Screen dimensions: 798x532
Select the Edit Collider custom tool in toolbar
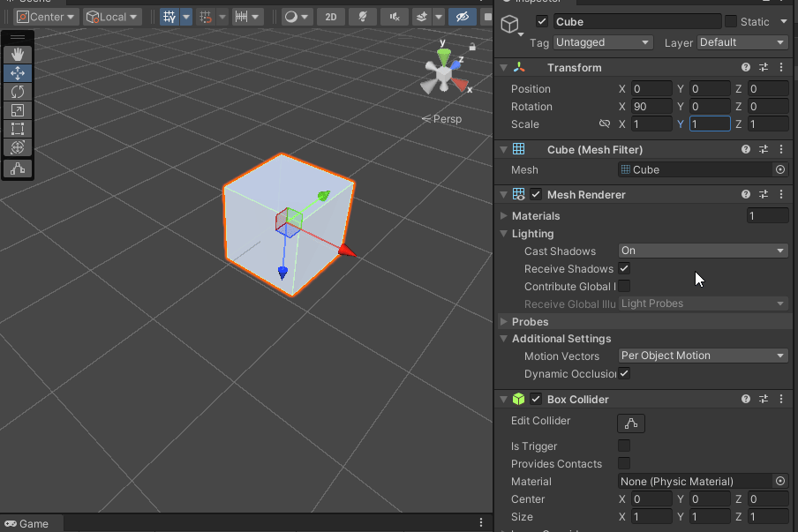tap(18, 169)
